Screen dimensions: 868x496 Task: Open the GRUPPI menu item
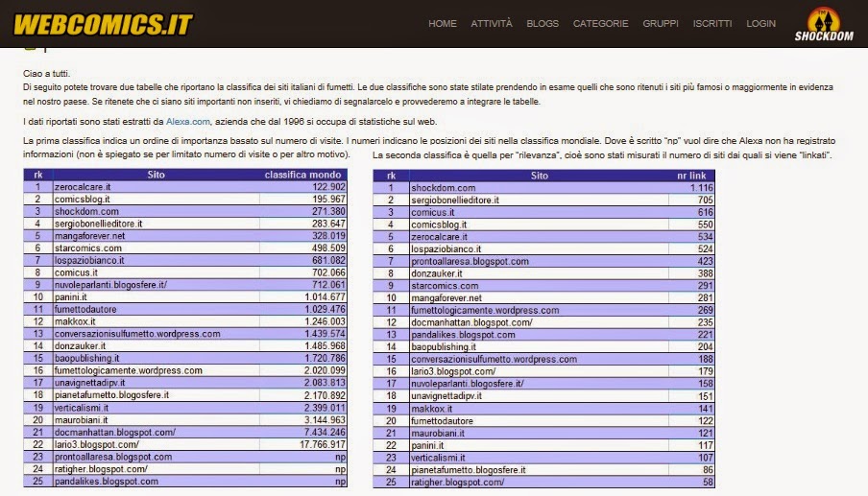(661, 24)
